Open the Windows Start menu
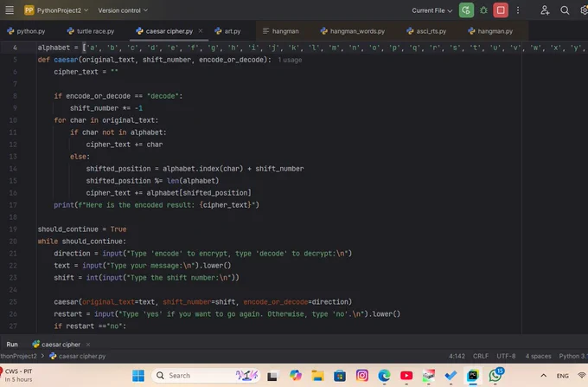This screenshot has height=387, width=588. point(138,375)
